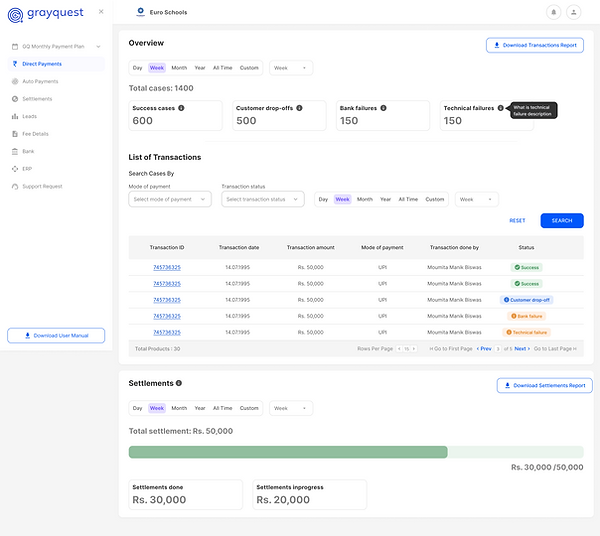Open the notifications bell

(553, 12)
